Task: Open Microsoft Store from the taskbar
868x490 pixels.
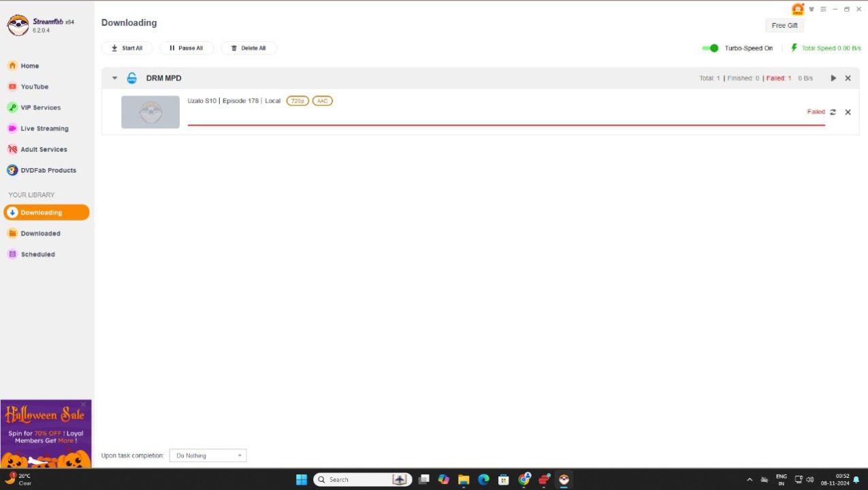Action: (x=504, y=480)
